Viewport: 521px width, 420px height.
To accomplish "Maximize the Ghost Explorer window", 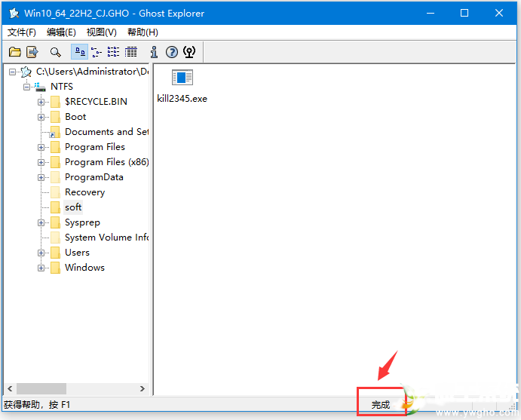I will 464,14.
